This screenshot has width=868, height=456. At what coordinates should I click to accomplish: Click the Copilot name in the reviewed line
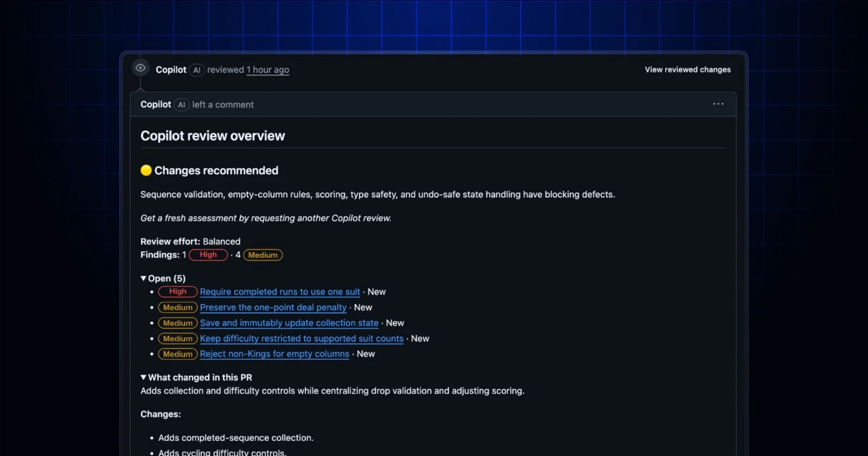coord(171,70)
